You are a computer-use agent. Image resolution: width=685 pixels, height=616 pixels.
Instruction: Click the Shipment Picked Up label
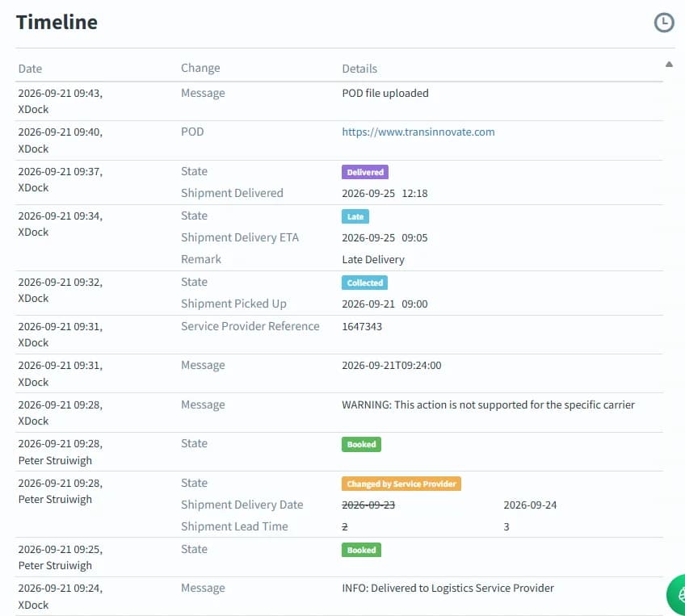[233, 304]
